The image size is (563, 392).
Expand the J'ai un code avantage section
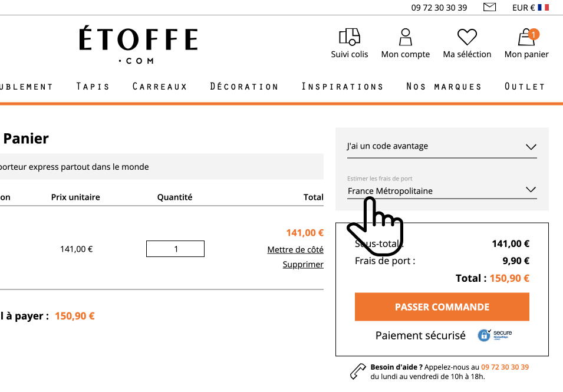442,146
